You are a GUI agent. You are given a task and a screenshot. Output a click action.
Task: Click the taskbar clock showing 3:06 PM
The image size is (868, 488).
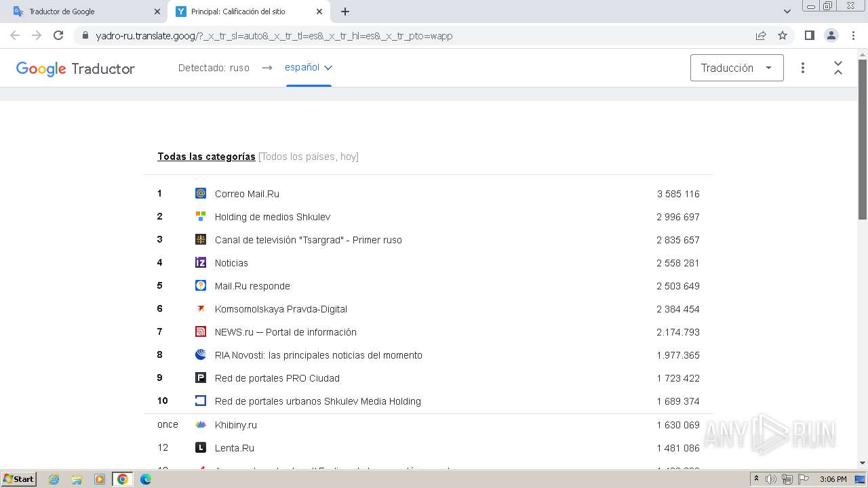pos(833,479)
